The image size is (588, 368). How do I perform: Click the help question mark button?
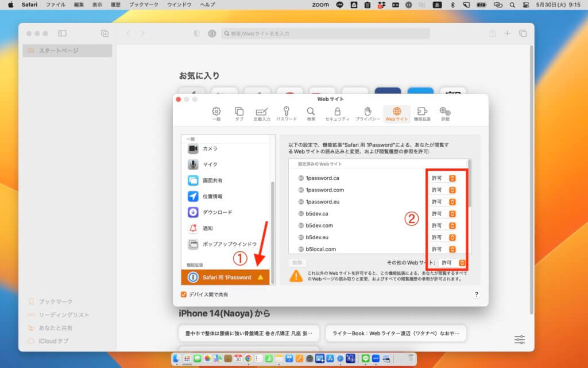[x=476, y=294]
